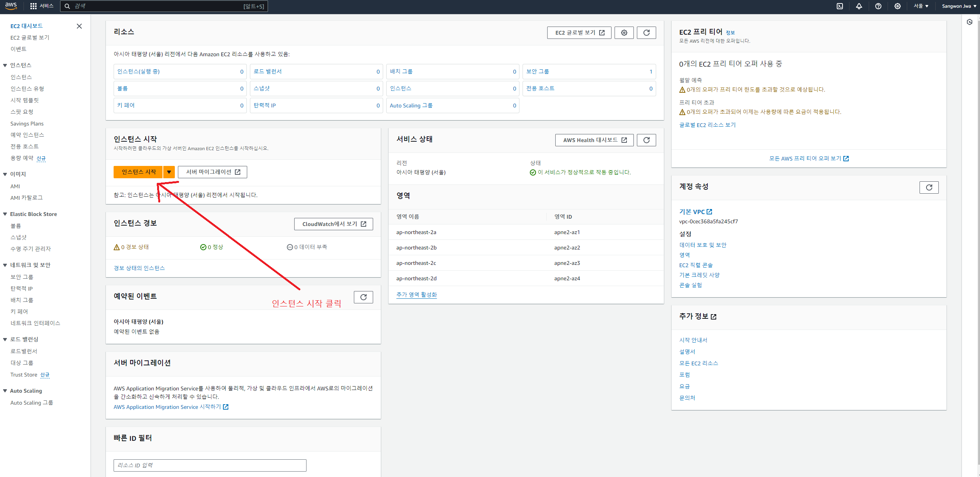This screenshot has width=980, height=477.
Task: Open the AWS Health dashboard button
Action: tap(595, 140)
